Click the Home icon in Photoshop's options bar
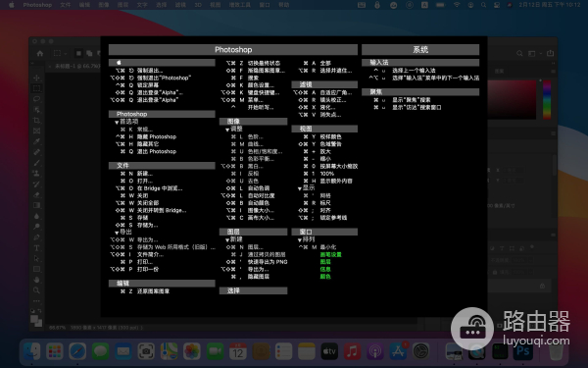 40,53
